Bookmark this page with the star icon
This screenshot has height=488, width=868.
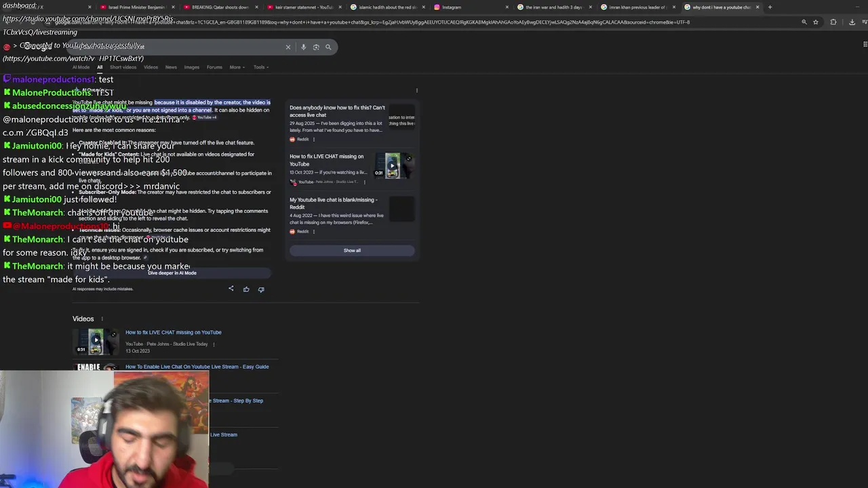click(x=816, y=22)
